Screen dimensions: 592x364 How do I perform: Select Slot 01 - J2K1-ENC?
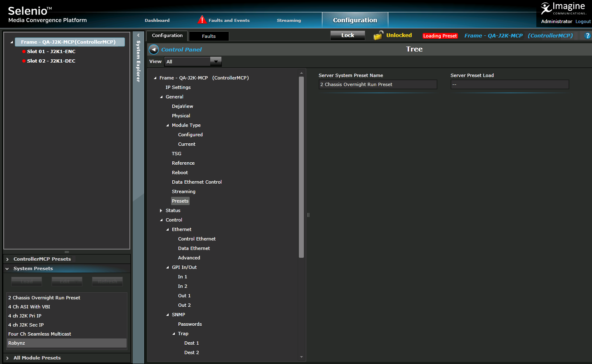(x=51, y=51)
